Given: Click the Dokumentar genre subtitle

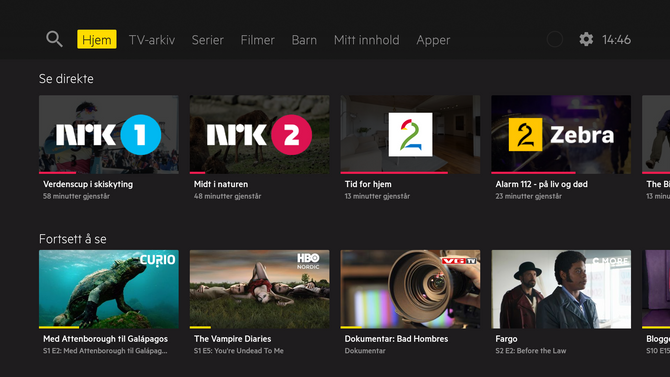Looking at the screenshot, I should 365,351.
